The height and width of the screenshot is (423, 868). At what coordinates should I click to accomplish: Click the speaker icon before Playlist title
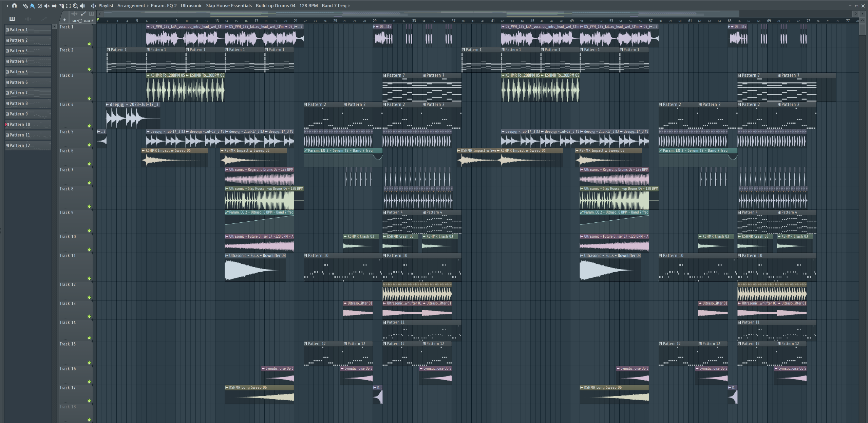(93, 6)
